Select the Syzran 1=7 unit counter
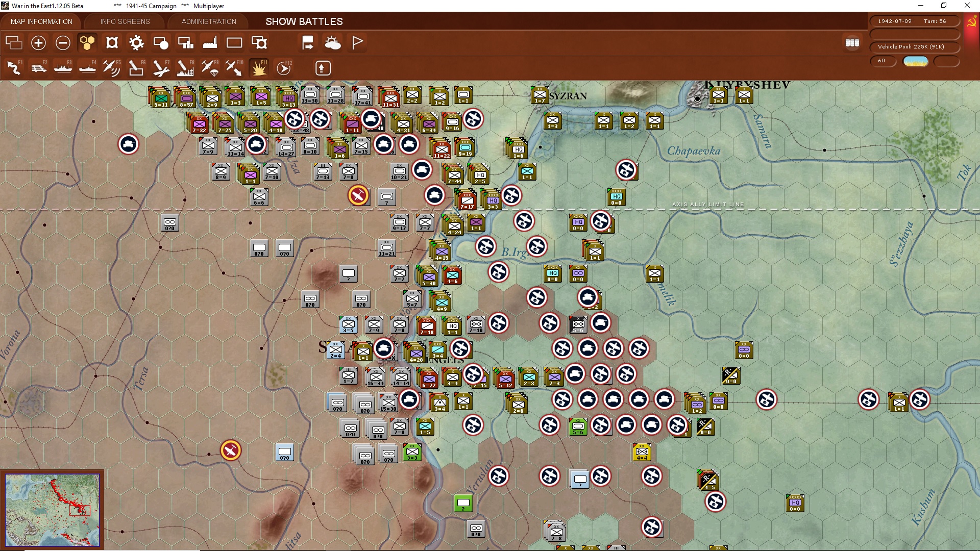The width and height of the screenshot is (980, 551). (x=540, y=95)
